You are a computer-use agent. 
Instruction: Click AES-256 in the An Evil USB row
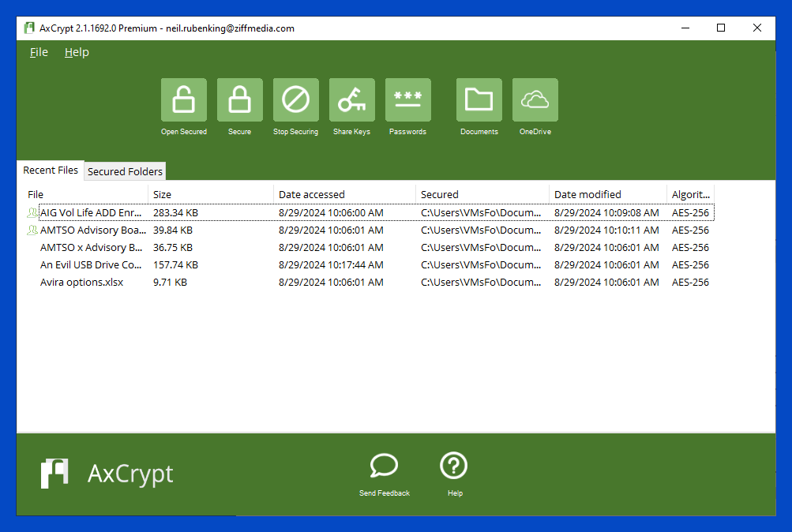690,265
